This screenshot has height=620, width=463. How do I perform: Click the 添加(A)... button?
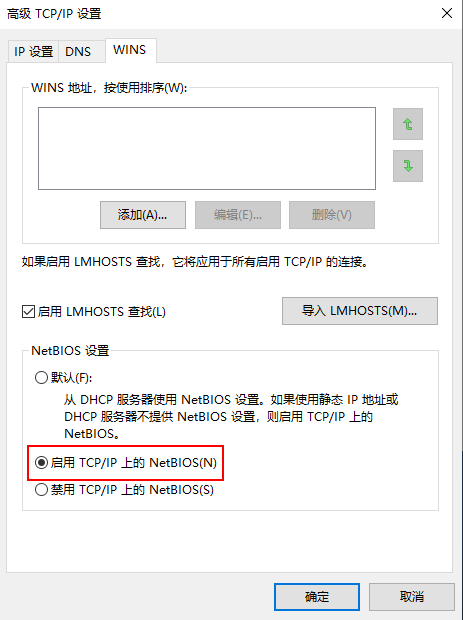(143, 215)
